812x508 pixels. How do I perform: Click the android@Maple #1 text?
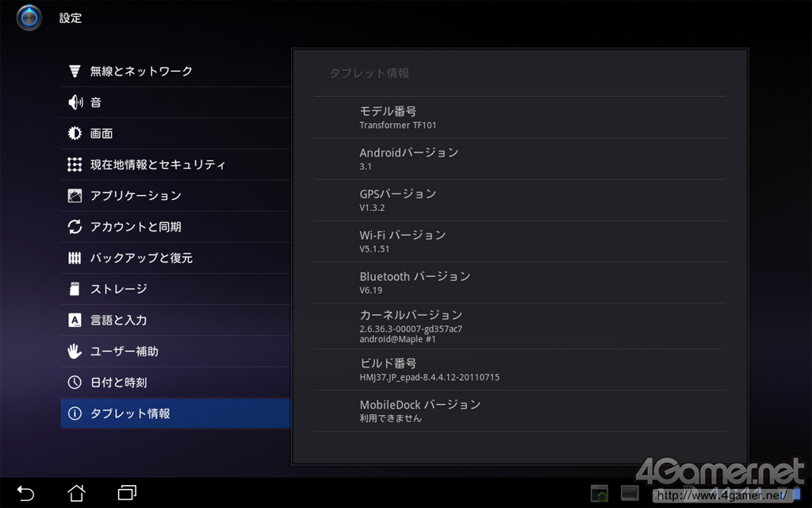(x=398, y=339)
